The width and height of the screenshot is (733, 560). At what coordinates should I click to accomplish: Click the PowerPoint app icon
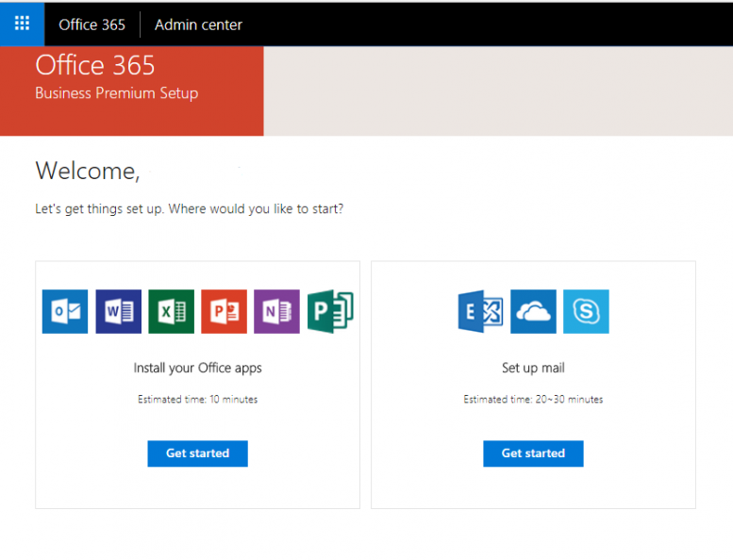click(x=224, y=311)
